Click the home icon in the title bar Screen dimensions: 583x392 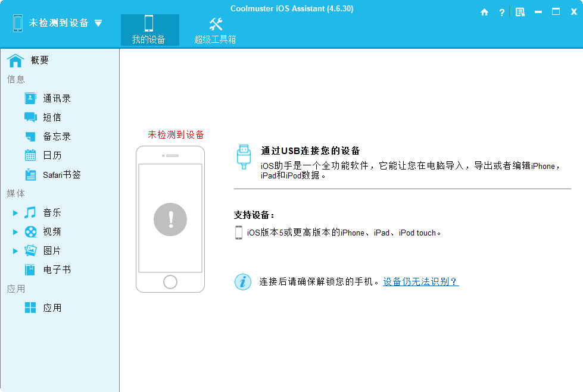[485, 11]
